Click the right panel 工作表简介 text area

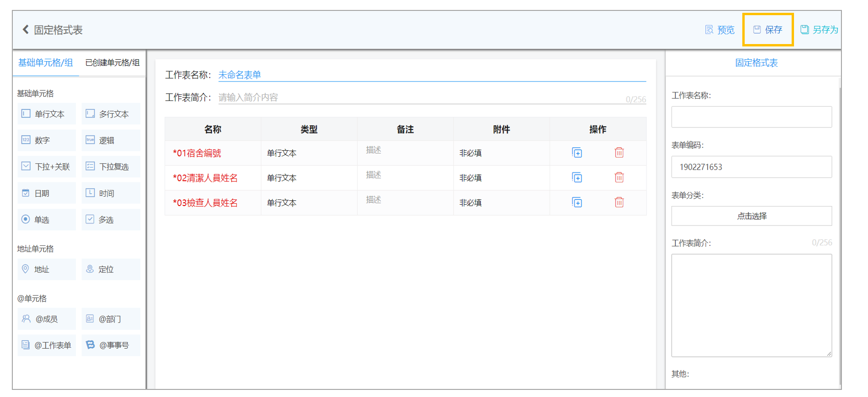(x=751, y=306)
